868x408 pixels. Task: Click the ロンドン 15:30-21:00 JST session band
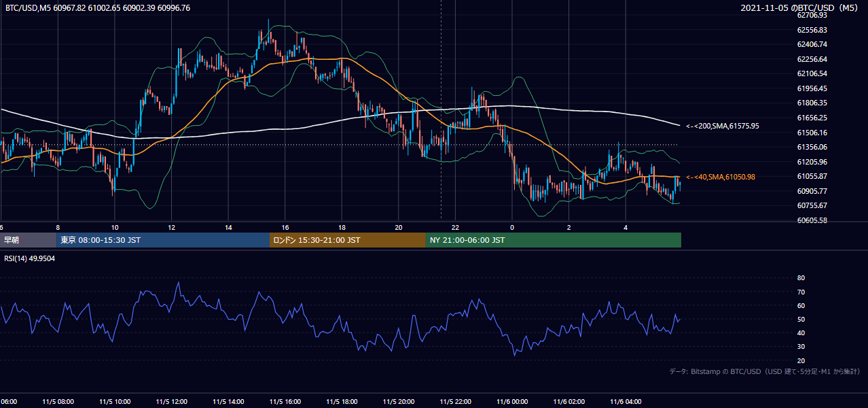(348, 240)
